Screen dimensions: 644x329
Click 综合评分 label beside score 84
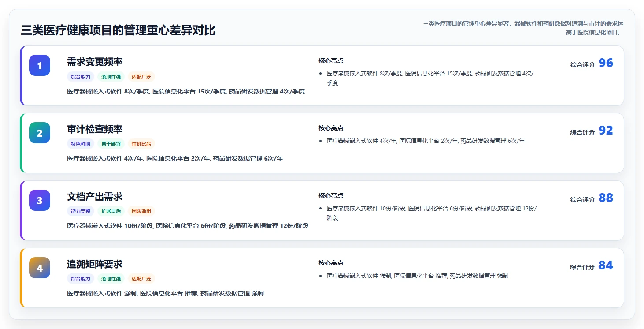click(582, 267)
